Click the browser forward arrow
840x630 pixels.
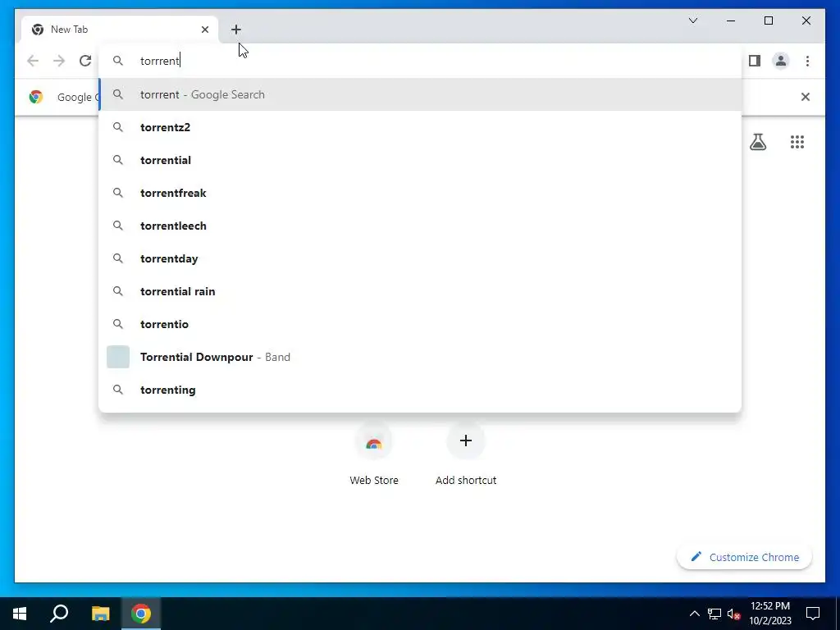tap(59, 61)
